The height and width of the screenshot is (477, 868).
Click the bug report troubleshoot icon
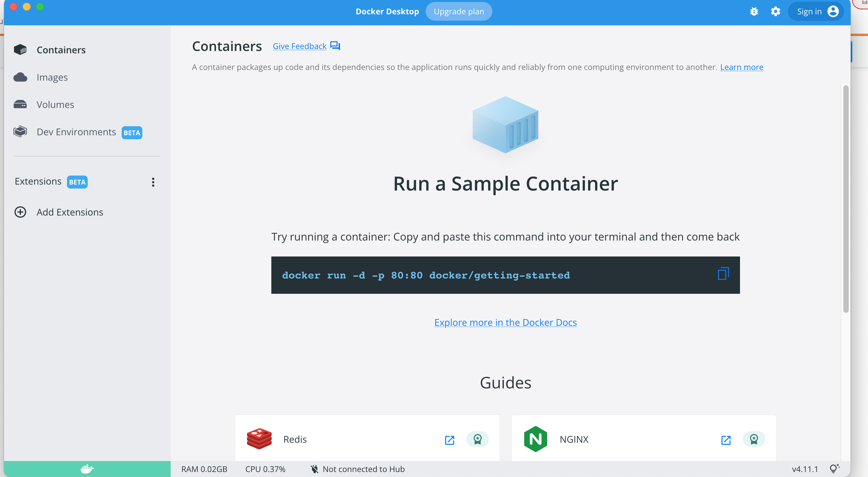754,11
